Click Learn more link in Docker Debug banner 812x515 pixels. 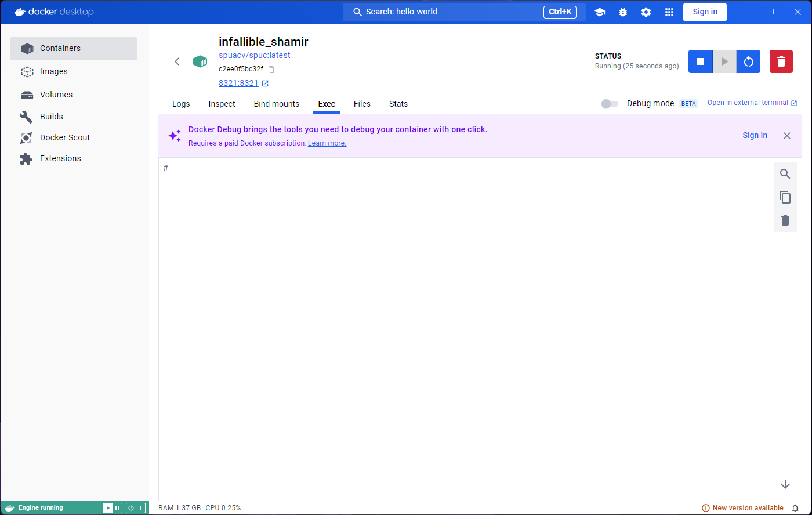327,143
